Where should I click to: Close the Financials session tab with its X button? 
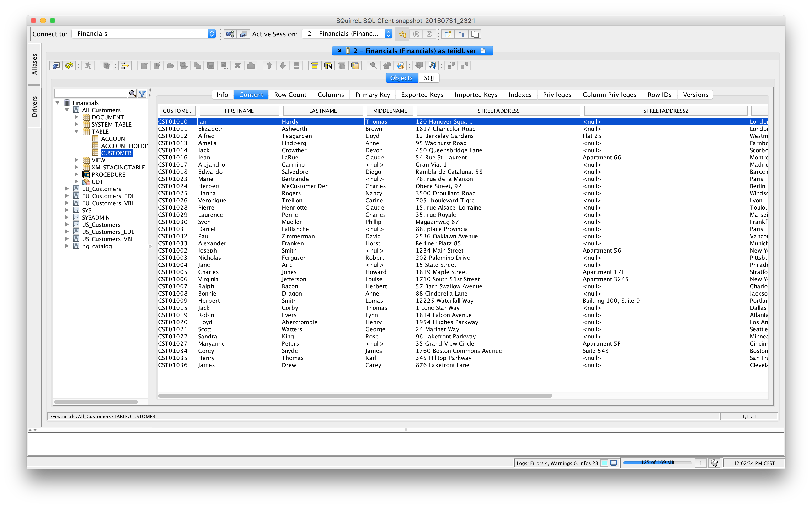click(340, 51)
